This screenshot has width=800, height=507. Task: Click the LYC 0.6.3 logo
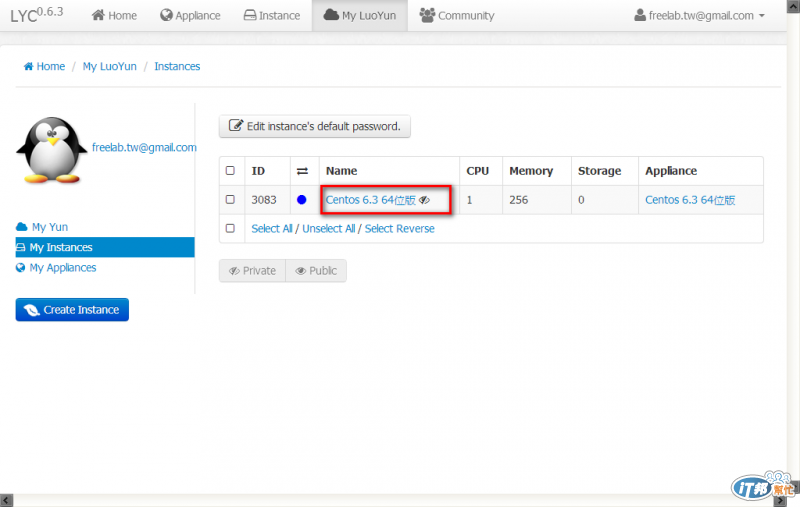[37, 15]
